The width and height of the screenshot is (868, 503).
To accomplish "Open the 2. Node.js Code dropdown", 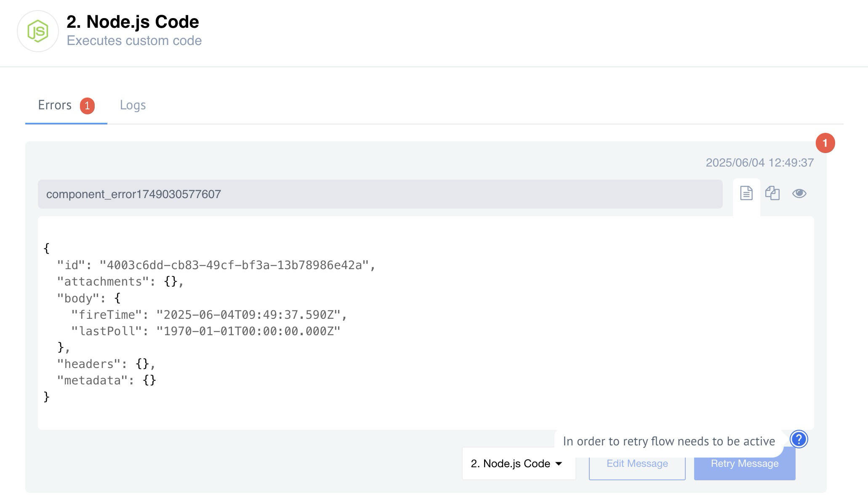I will (519, 463).
